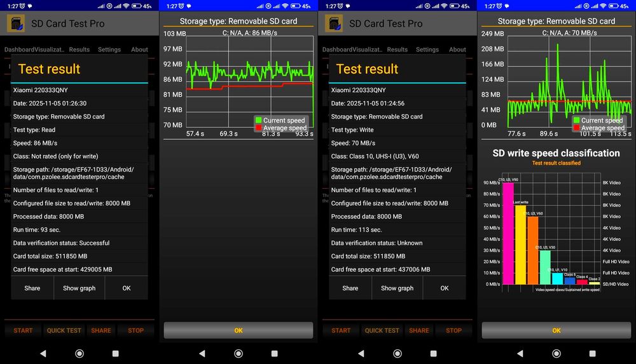Tap the home circle below the Write test result screen
The height and width of the screenshot is (364, 636).
point(397,353)
